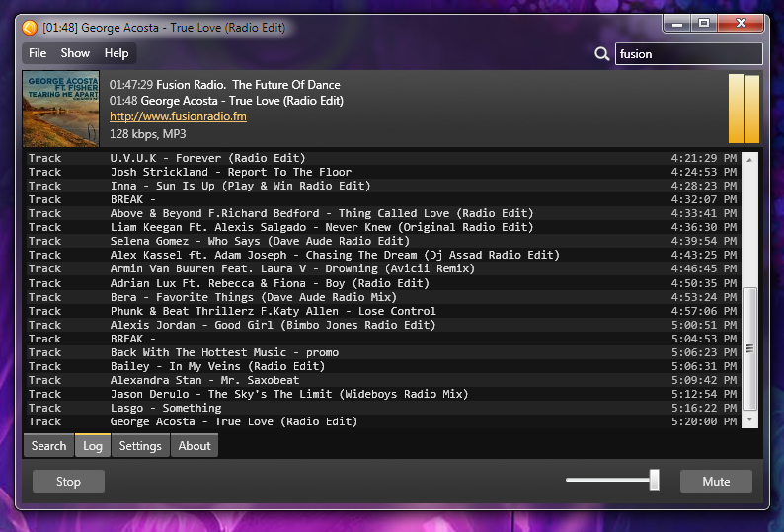The image size is (784, 532).
Task: Select 'Josh Strickland - Report To The Floor' row
Action: pos(383,172)
